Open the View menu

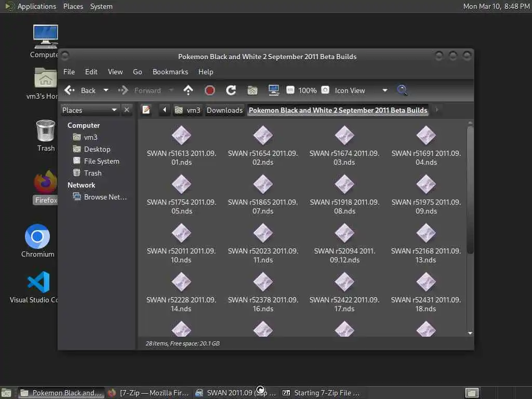coord(115,72)
